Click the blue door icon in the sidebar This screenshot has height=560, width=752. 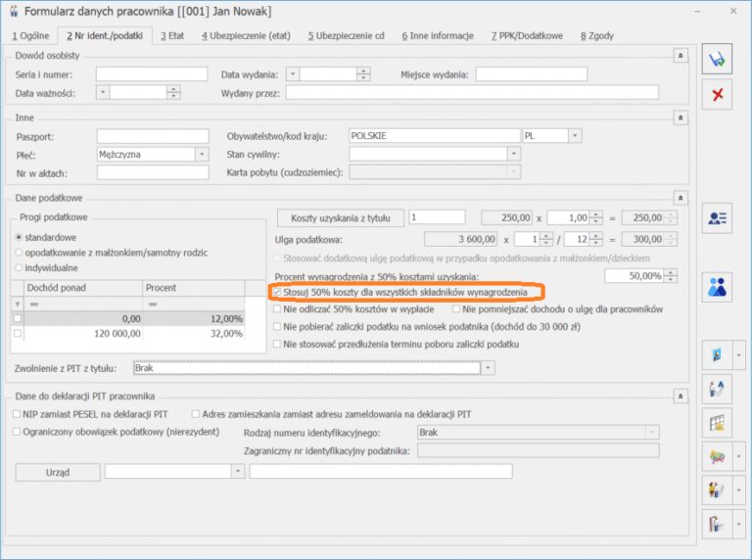[x=717, y=355]
